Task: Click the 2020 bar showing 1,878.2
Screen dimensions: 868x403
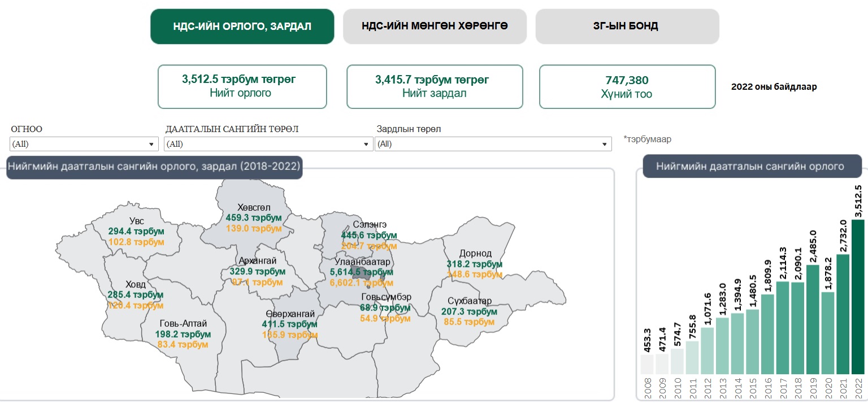Action: click(x=827, y=332)
